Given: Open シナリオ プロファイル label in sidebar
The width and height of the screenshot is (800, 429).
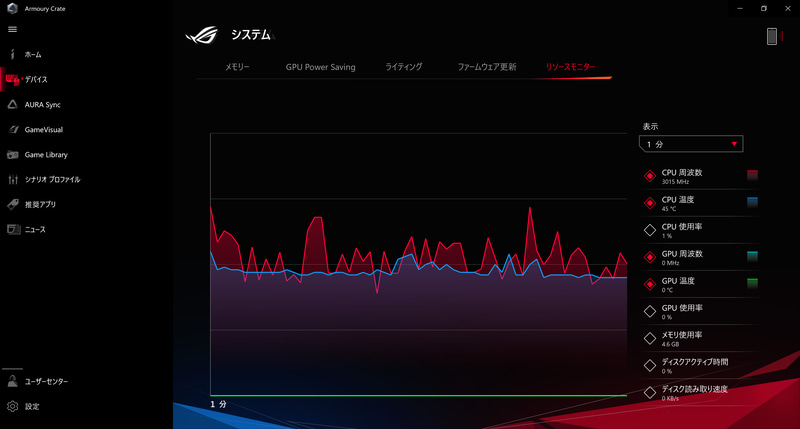Looking at the screenshot, I should click(53, 180).
